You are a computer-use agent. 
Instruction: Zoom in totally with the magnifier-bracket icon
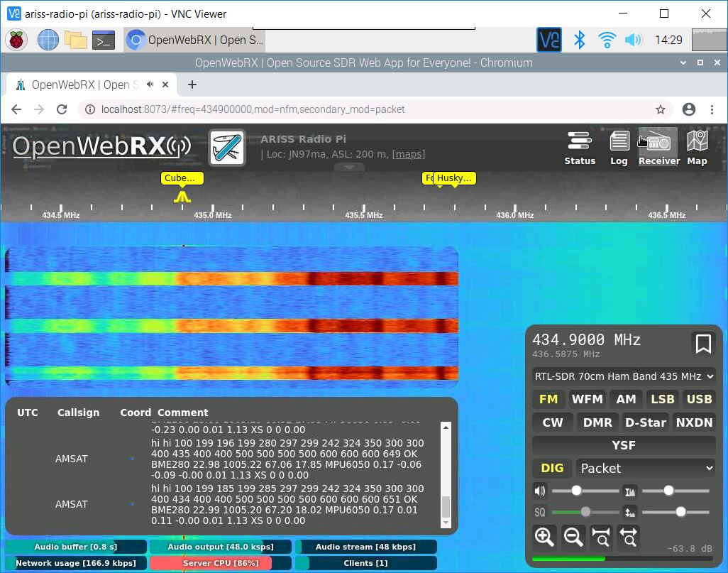pyautogui.click(x=601, y=537)
